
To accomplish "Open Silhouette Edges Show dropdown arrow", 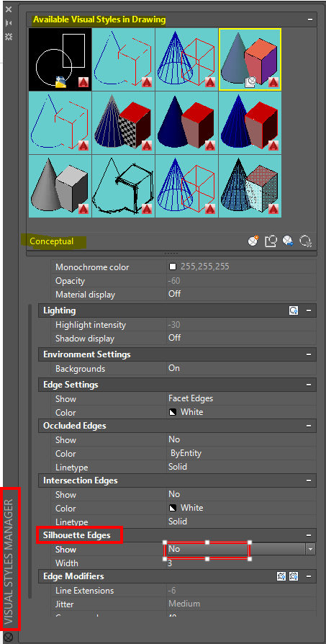I will point(310,549).
